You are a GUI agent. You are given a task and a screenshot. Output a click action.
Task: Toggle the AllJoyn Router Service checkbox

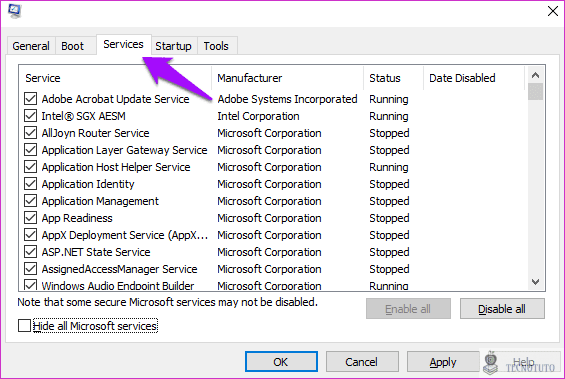tap(30, 133)
